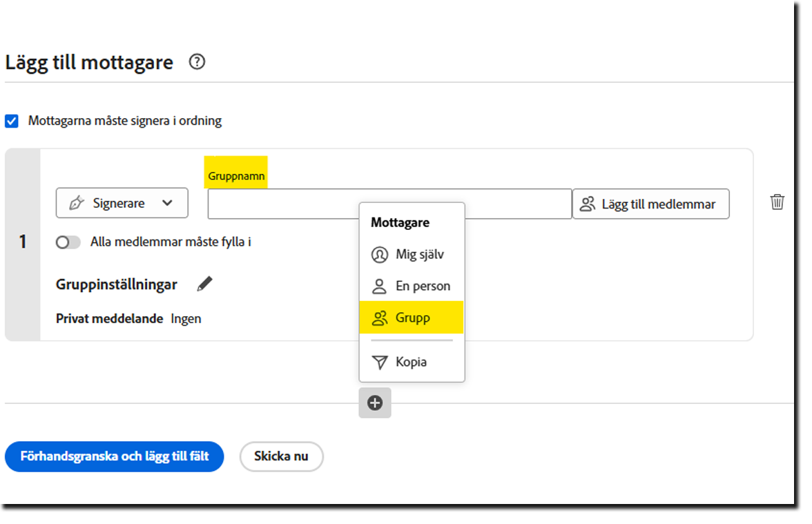Click the Privat meddelande Ingen value
The width and height of the screenshot is (812, 524).
click(x=186, y=319)
